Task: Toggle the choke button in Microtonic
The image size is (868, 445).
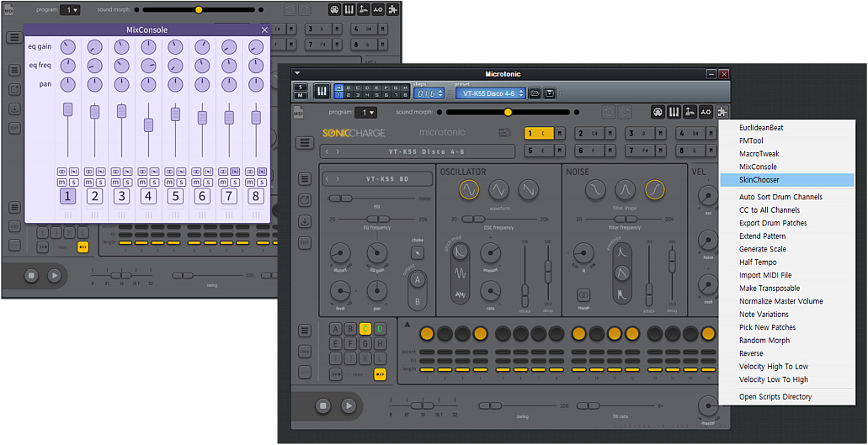Action: tap(418, 253)
